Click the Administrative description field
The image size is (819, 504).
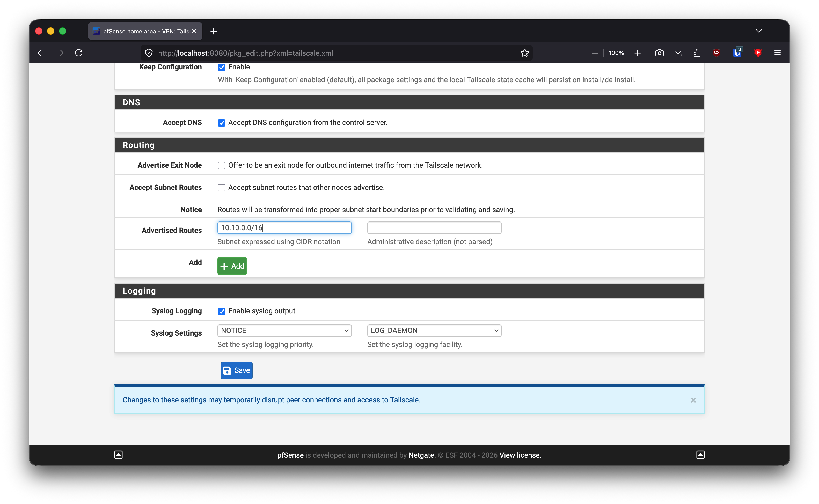point(434,228)
